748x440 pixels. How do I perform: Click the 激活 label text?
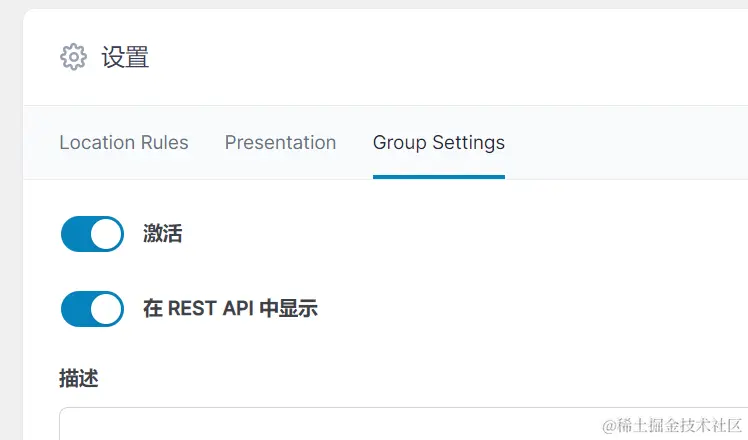163,235
